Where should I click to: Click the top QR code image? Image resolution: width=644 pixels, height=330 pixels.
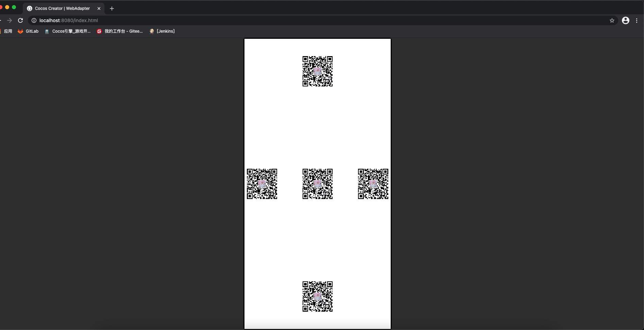click(x=318, y=71)
